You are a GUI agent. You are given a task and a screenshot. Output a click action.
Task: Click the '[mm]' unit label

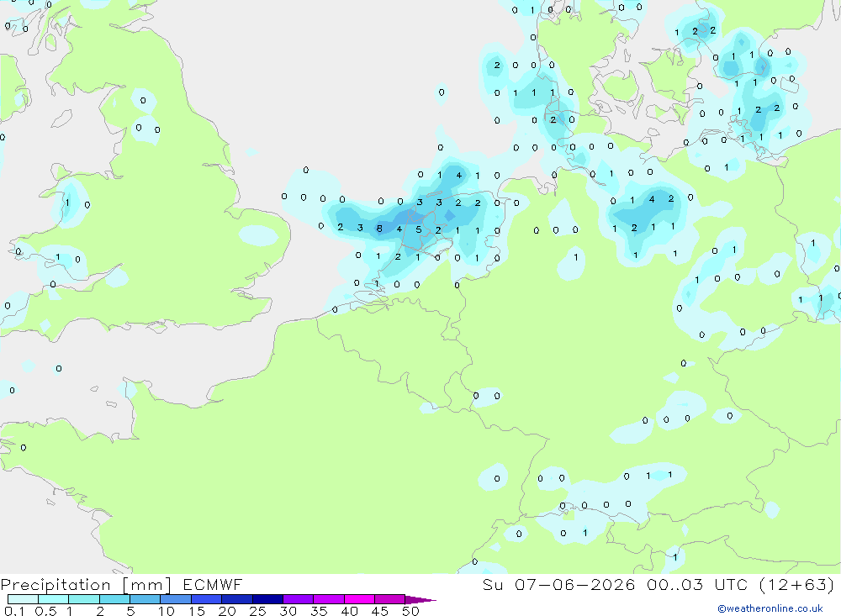(146, 585)
